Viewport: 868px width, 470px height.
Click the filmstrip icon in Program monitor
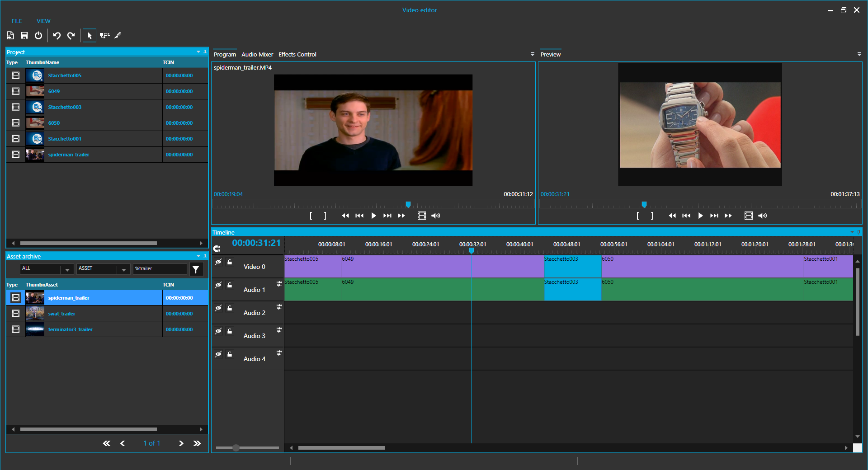(422, 216)
